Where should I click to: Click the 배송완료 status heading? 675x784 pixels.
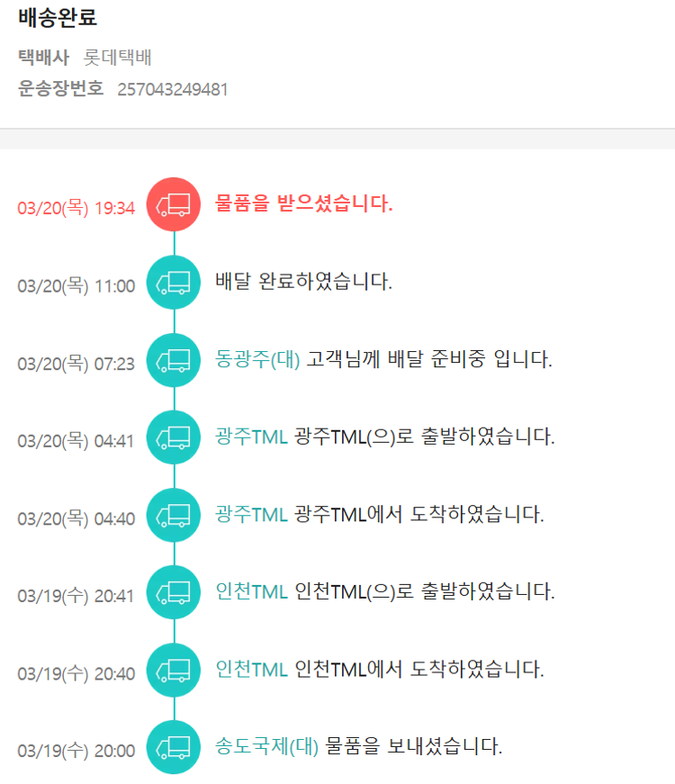[58, 18]
